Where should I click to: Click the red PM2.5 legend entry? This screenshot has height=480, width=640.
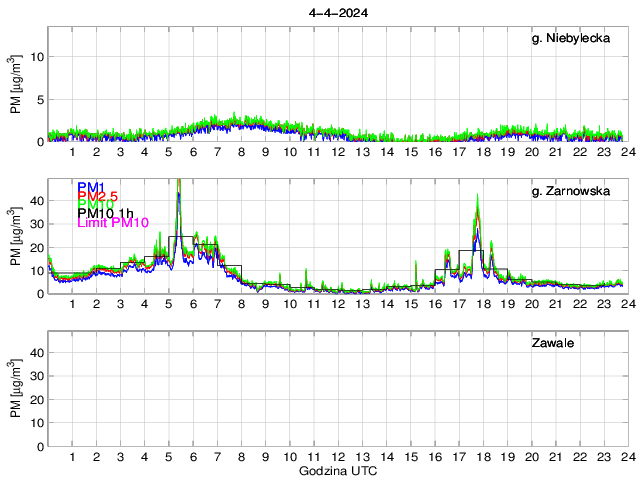click(98, 196)
